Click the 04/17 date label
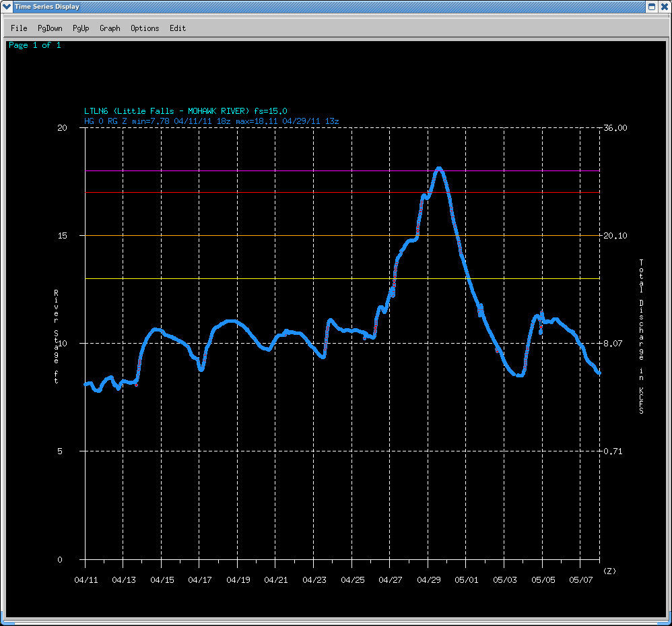672x626 pixels. coord(200,580)
